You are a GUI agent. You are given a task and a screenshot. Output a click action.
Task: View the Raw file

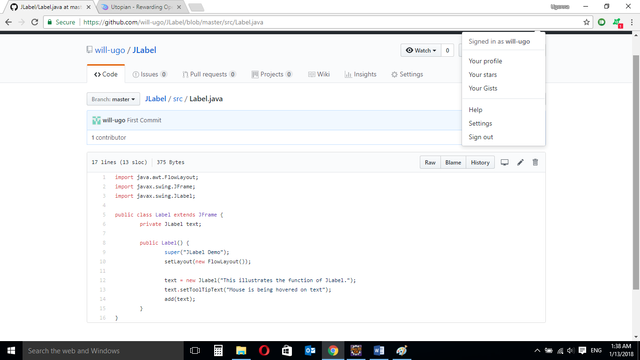(x=430, y=162)
